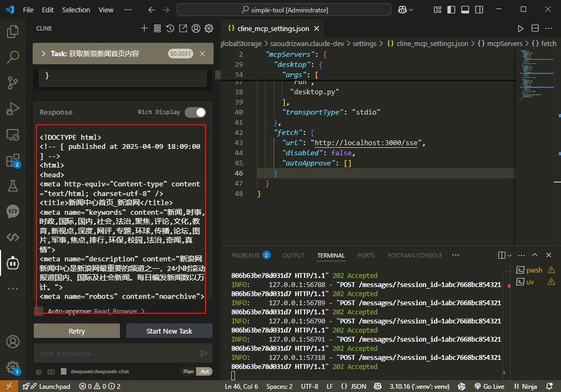This screenshot has height=392, width=561.
Task: Open Cline MCP Servers icon
Action: click(x=157, y=28)
